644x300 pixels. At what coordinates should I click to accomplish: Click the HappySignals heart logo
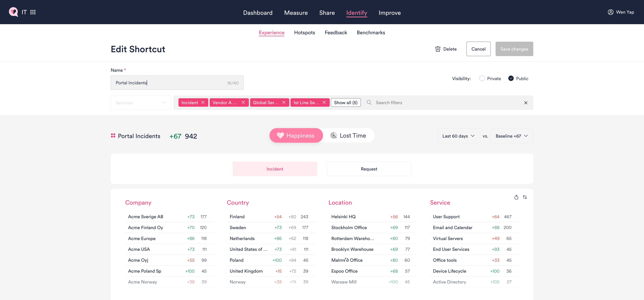click(13, 12)
